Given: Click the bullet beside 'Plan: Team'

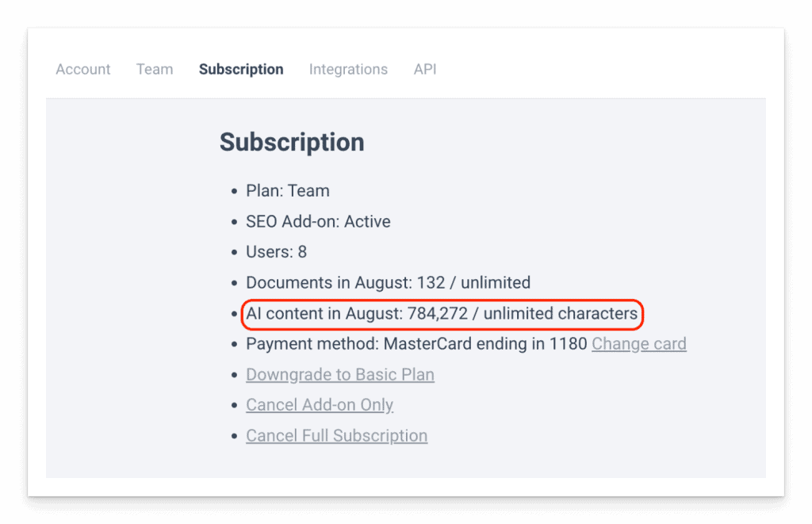Looking at the screenshot, I should pyautogui.click(x=234, y=192).
